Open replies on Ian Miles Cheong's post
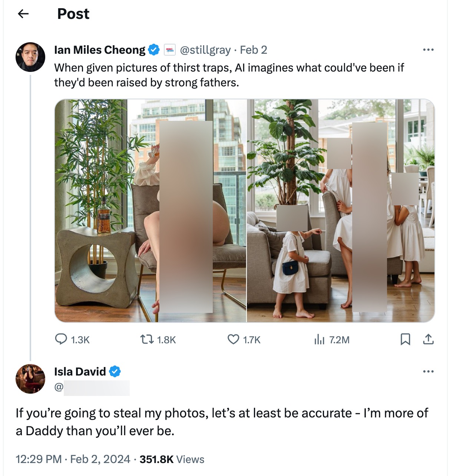The width and height of the screenshot is (453, 476). tap(61, 339)
